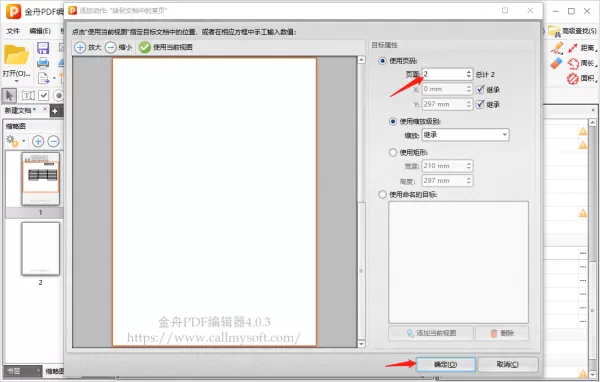
Task: Click thumbnail panel options gear icon
Action: coord(12,141)
